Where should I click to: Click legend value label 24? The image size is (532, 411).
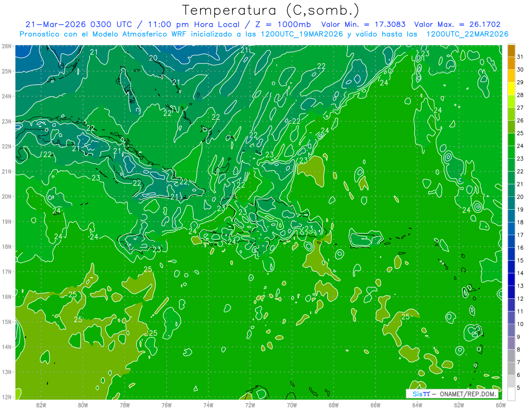pyautogui.click(x=520, y=146)
